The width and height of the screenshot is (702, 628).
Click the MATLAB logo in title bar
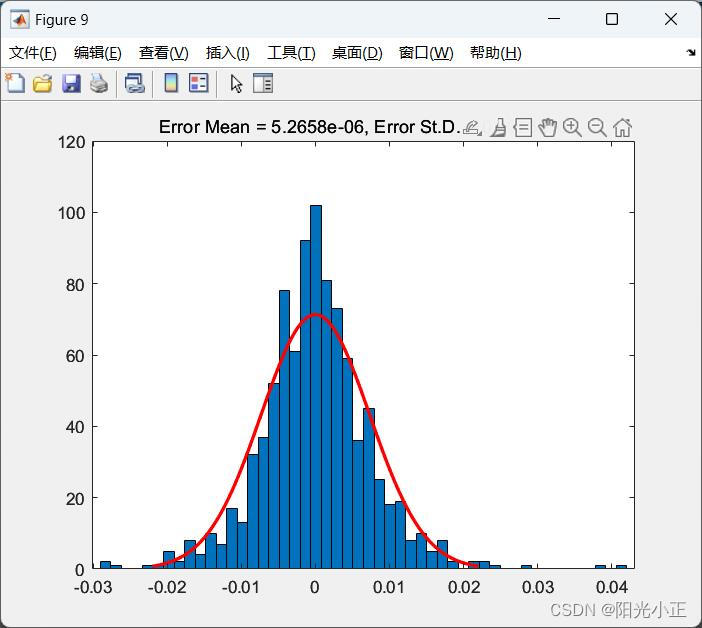point(20,20)
